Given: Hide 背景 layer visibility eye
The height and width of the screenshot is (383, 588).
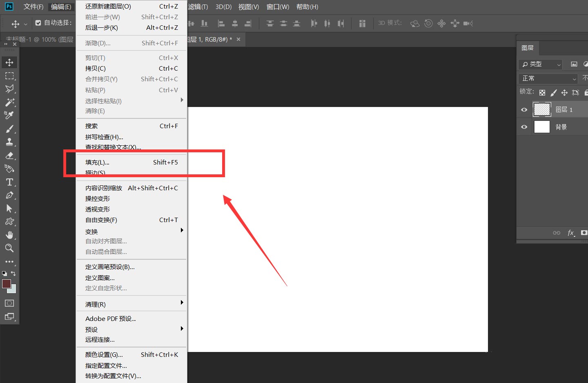Looking at the screenshot, I should click(524, 127).
